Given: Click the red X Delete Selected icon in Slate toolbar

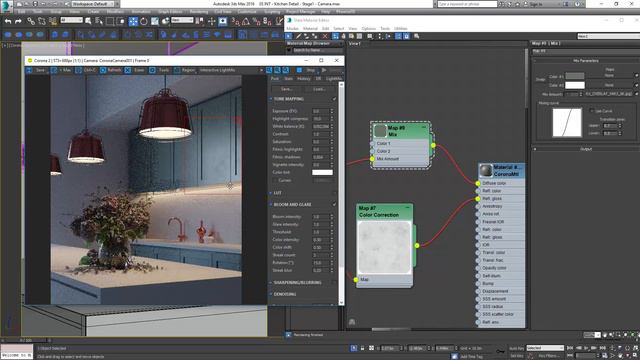Looking at the screenshot, I should (325, 36).
